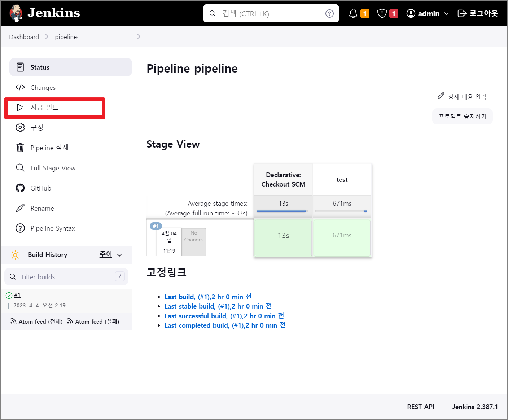The image size is (508, 420).
Task: Open build date 2023. 4. 4. 오전 2:19
Action: [39, 305]
